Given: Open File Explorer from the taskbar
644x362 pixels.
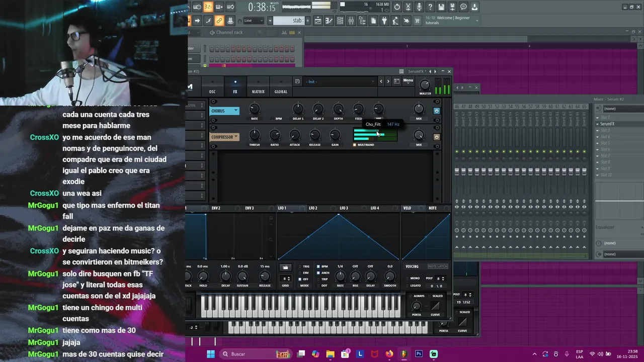Looking at the screenshot, I should 330,354.
